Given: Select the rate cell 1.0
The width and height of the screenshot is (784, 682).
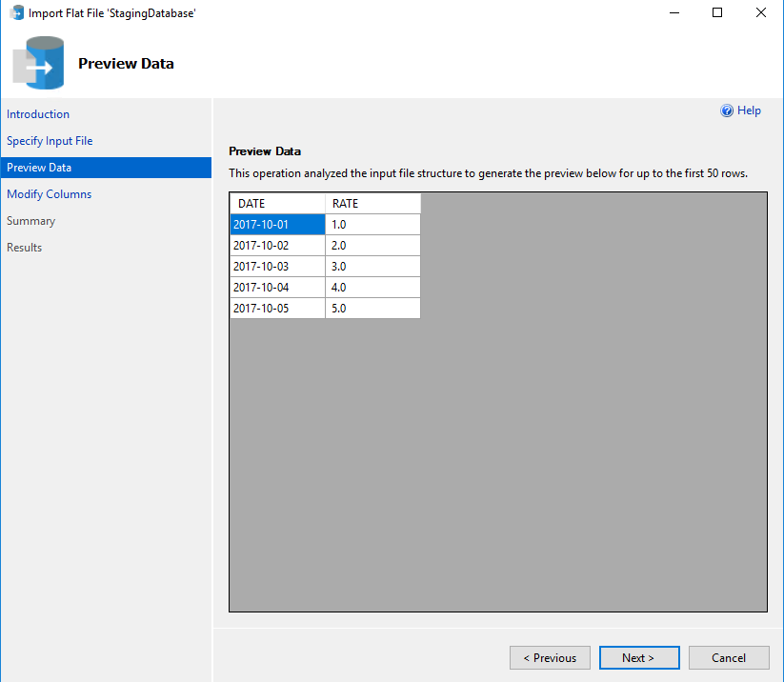Looking at the screenshot, I should 373,225.
